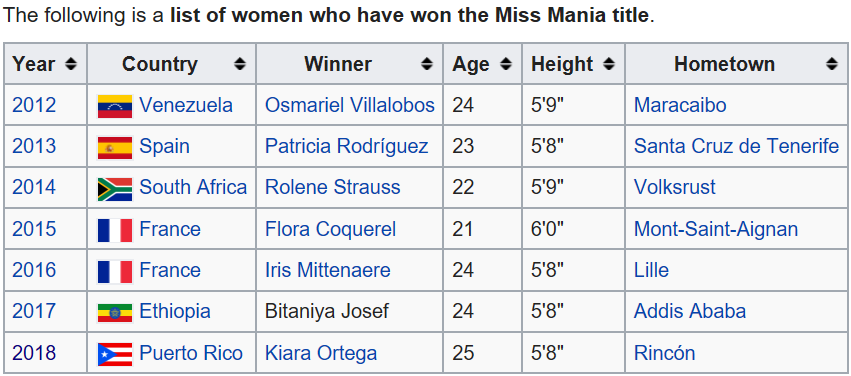Image resolution: width=851 pixels, height=376 pixels.
Task: Open the 2017 year link
Action: click(34, 311)
